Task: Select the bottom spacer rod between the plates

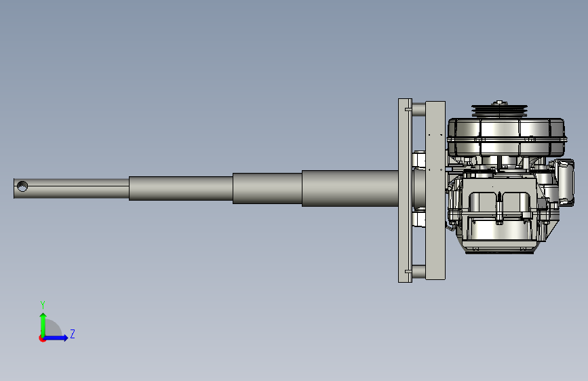Action: 418,271
